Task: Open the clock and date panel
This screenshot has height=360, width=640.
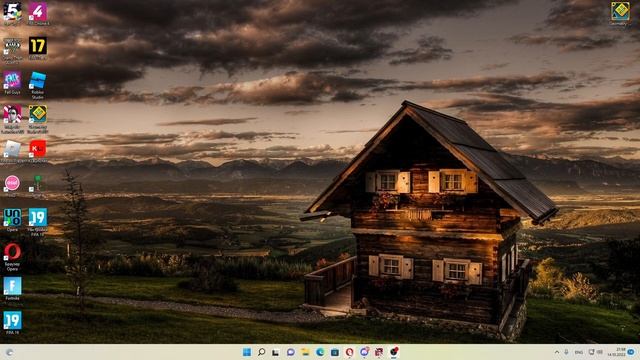Action: 616,352
